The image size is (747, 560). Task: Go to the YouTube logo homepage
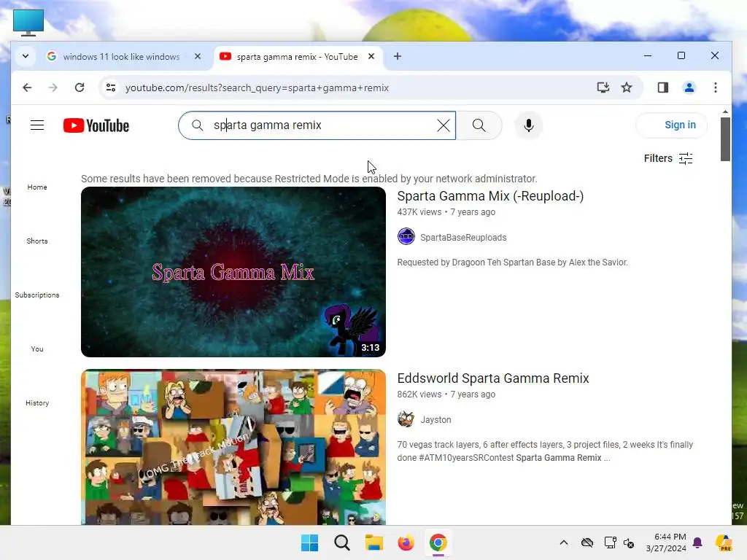pos(96,125)
